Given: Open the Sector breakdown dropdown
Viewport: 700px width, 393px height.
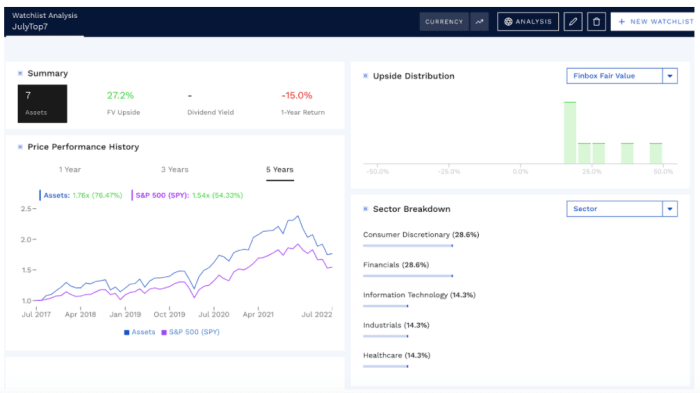Looking at the screenshot, I should click(622, 209).
